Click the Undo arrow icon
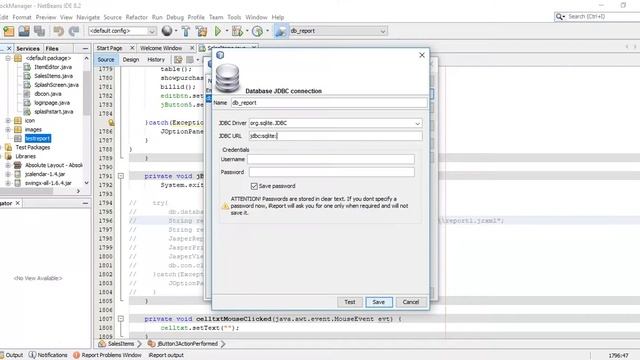Image resolution: width=640 pixels, height=360 pixels. [58, 31]
